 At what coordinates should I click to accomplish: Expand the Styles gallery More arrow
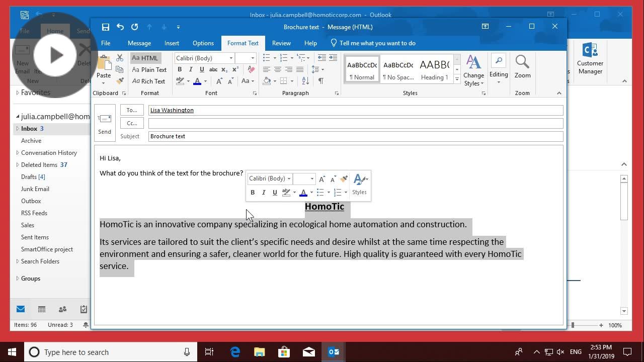click(x=457, y=79)
